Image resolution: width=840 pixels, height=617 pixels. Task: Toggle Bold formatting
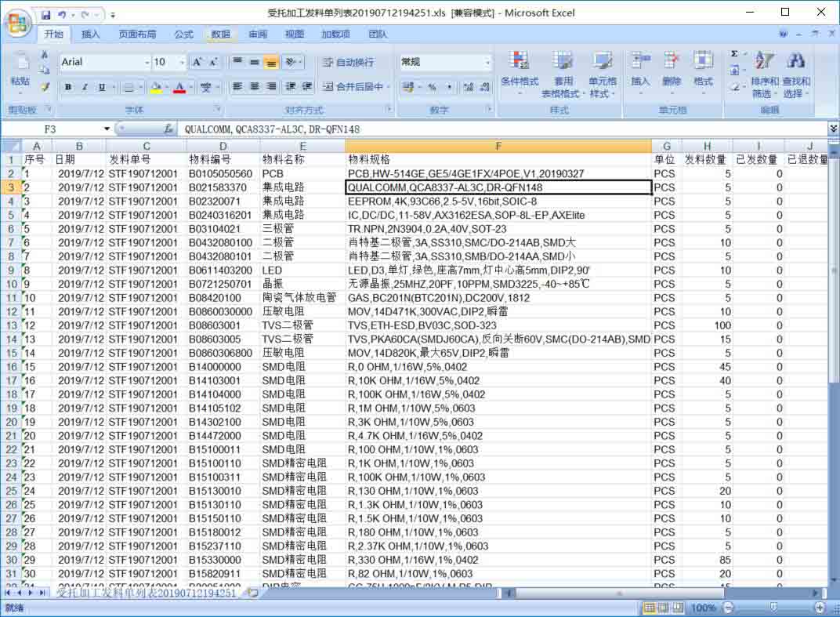pyautogui.click(x=68, y=87)
